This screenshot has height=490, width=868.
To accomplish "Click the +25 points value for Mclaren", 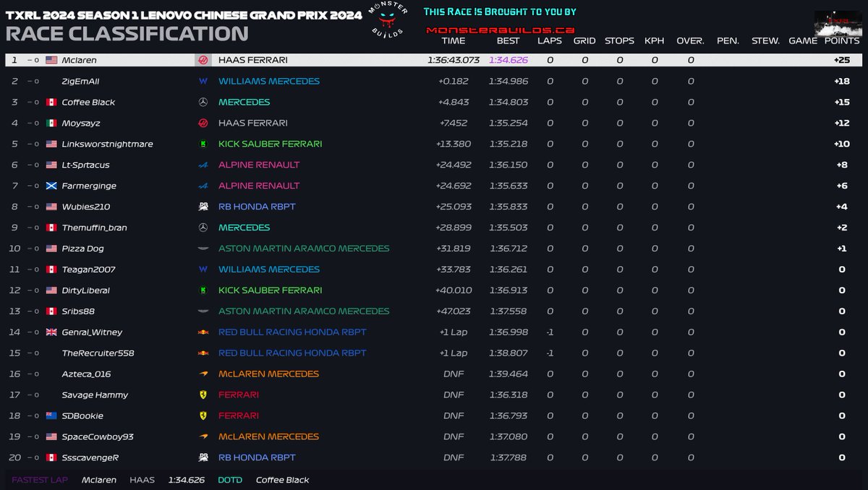I will click(842, 61).
